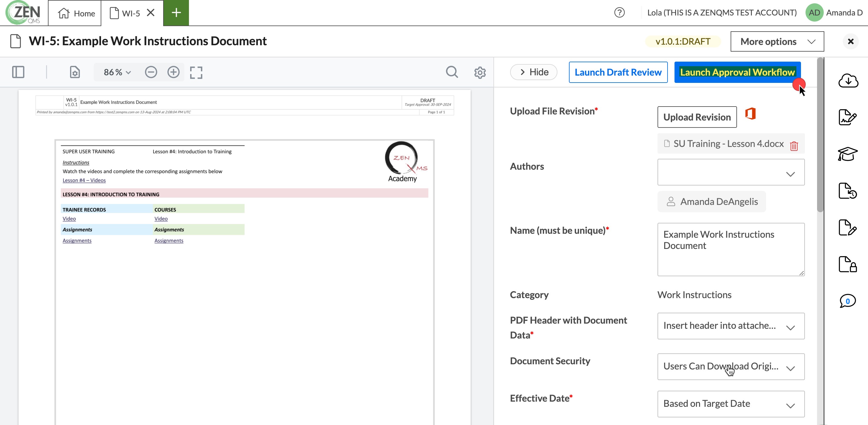The width and height of the screenshot is (868, 425).
Task: Close the WI-5 tab
Action: [x=151, y=12]
